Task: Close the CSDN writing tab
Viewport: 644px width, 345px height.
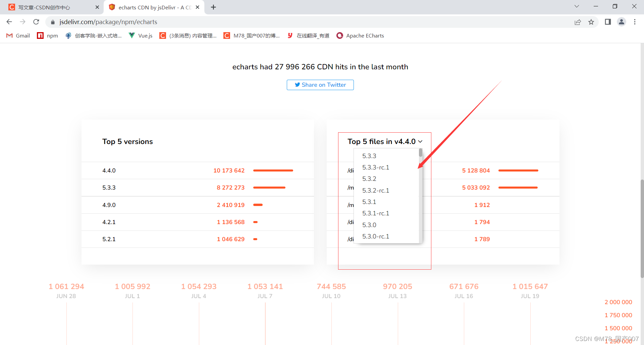Action: [97, 7]
